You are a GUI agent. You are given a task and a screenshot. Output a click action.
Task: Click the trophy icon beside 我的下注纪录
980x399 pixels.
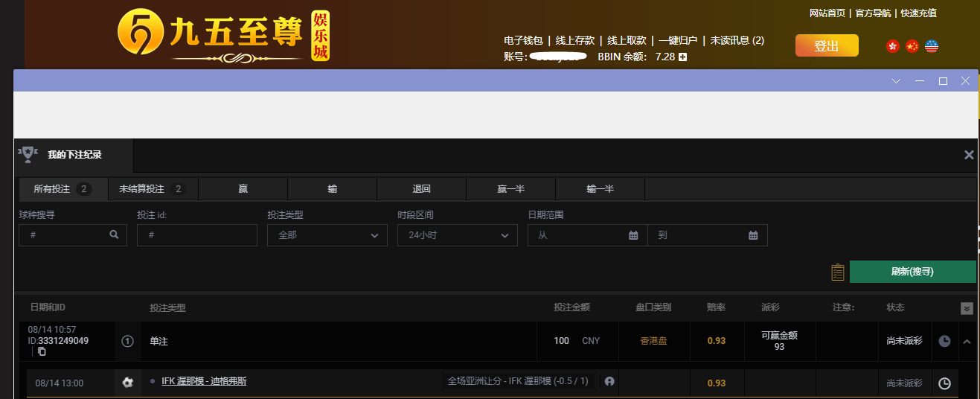[28, 154]
